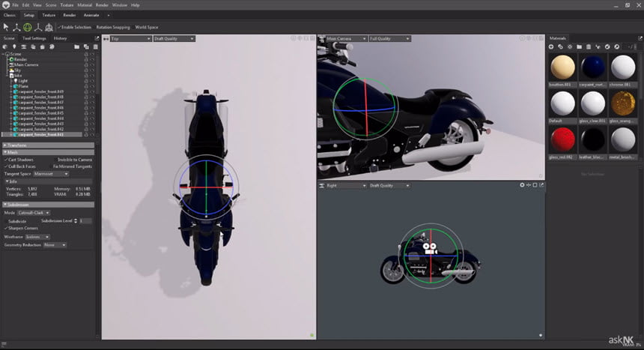Enable the Subdivide checkbox
This screenshot has width=644, height=350.
coord(6,221)
